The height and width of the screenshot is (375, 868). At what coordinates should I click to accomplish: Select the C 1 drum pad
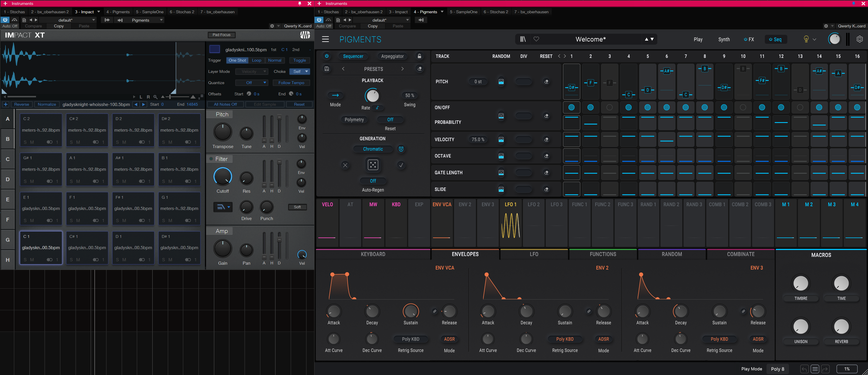pos(41,247)
